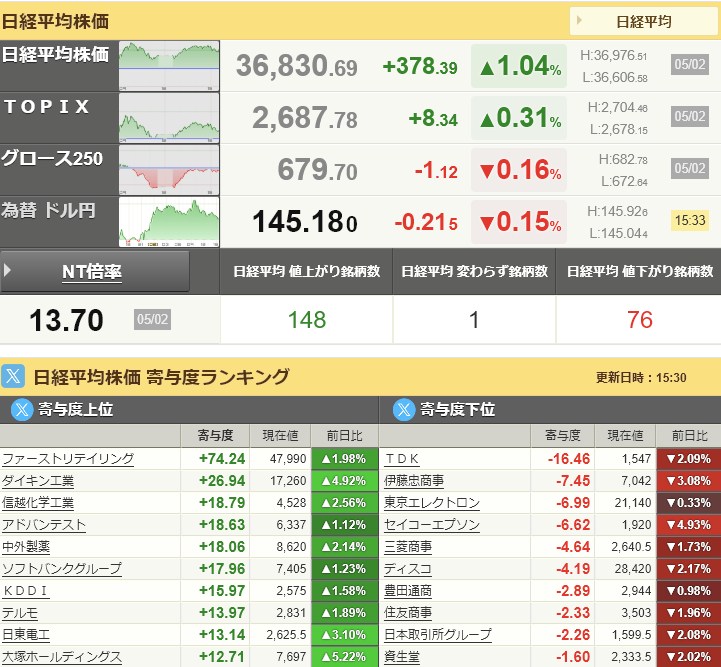
Task: Open the 日東電工 stock link
Action: (x=26, y=635)
